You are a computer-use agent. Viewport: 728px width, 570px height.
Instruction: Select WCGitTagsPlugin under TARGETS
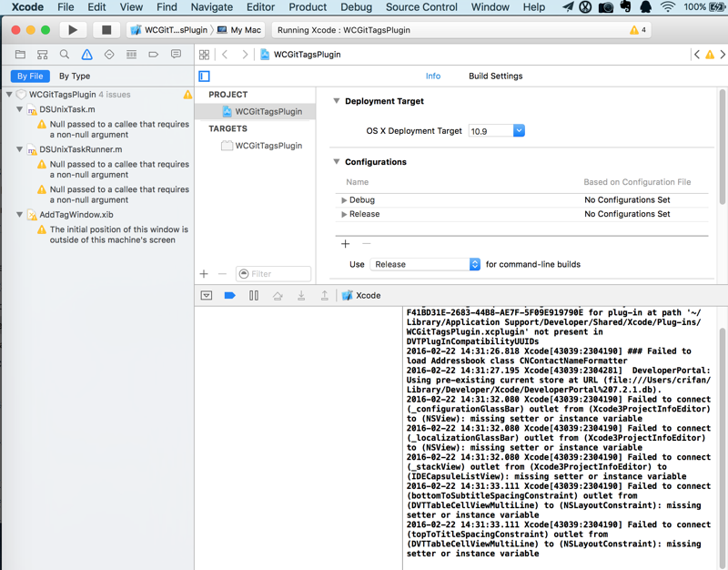point(261,146)
